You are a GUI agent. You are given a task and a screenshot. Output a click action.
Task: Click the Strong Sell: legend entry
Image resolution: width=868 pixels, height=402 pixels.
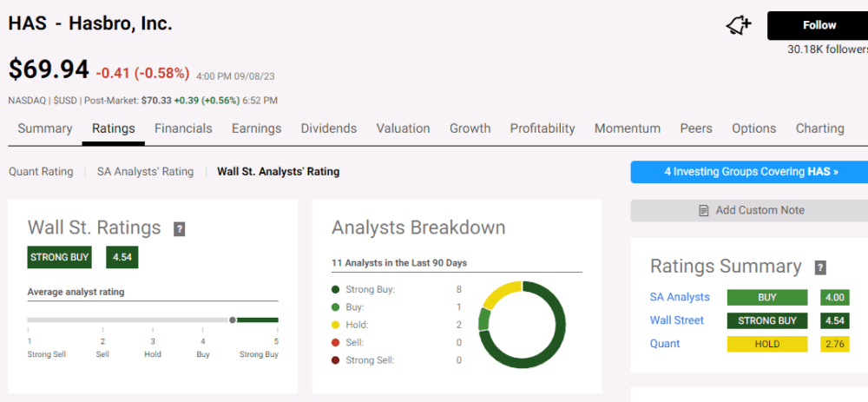tap(363, 360)
